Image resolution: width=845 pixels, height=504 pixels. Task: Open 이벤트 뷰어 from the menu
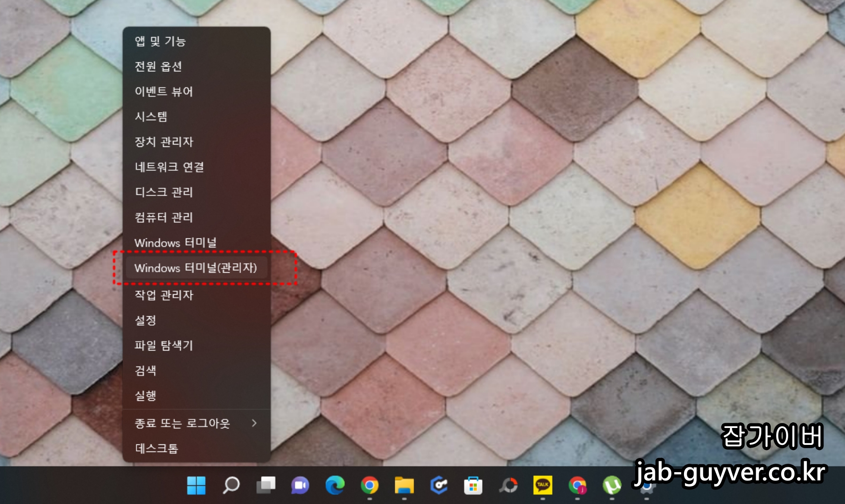point(196,92)
